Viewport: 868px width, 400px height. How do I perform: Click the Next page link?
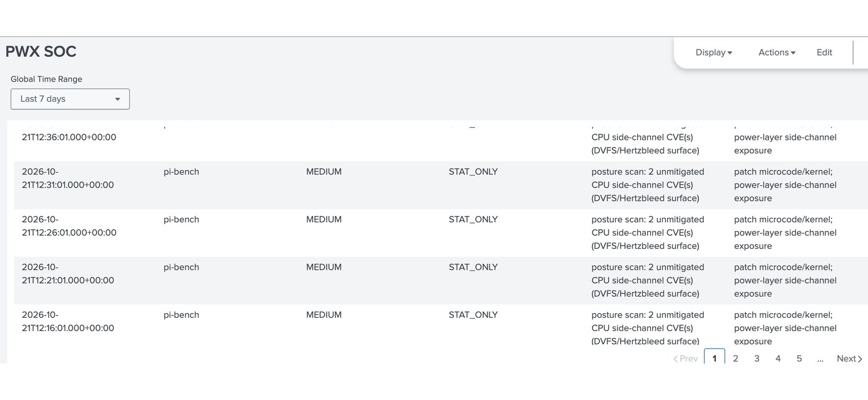849,358
